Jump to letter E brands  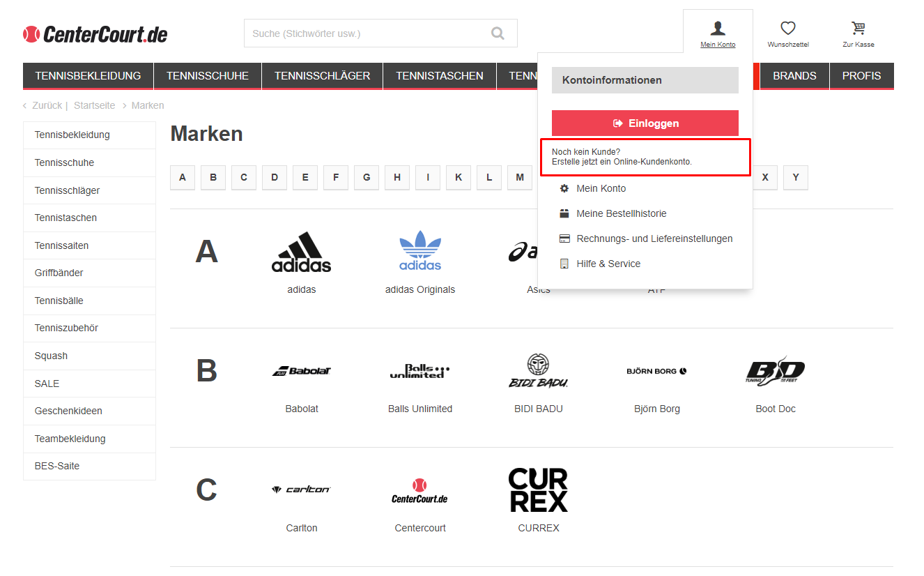[x=305, y=177]
